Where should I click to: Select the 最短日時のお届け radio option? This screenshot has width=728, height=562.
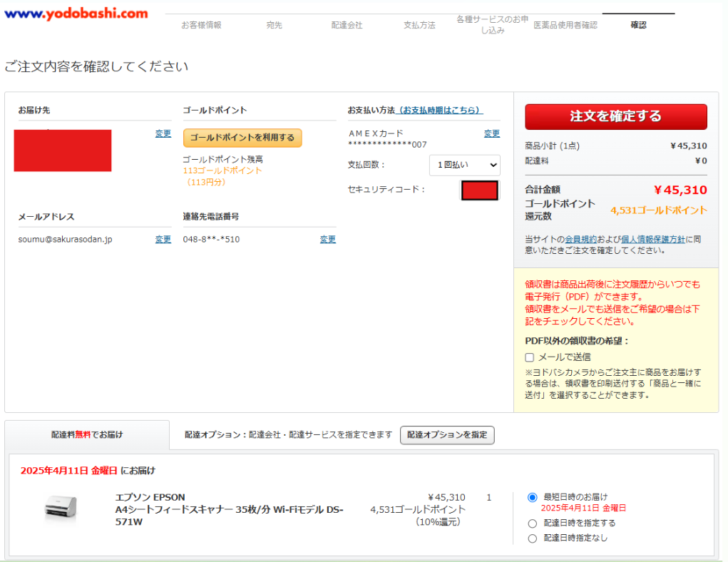tap(532, 497)
